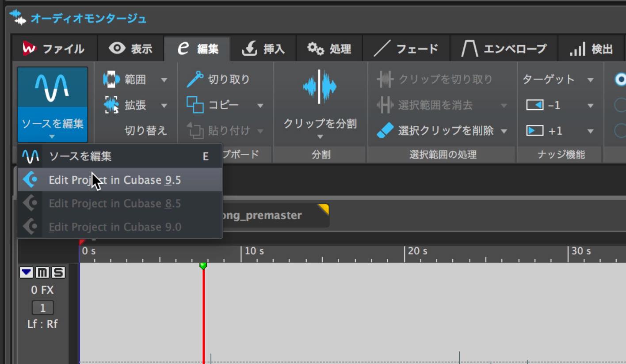Open the コピー dropdown arrow
626x364 pixels.
tap(260, 106)
